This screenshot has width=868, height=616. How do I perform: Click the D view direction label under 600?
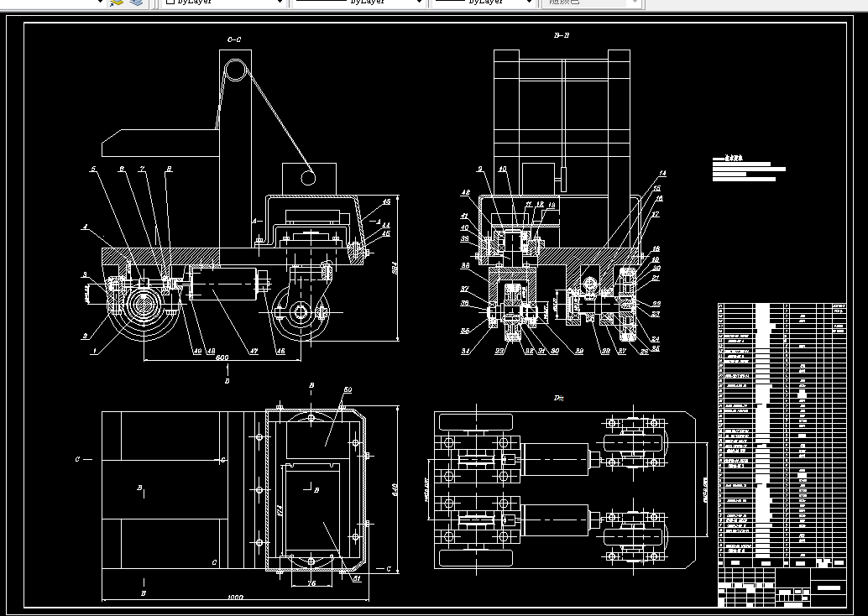pyautogui.click(x=227, y=381)
